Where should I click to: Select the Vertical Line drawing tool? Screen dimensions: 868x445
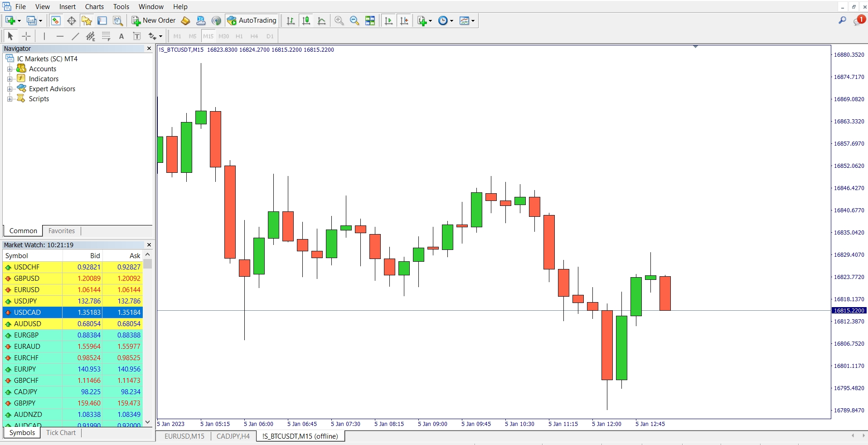tap(44, 36)
